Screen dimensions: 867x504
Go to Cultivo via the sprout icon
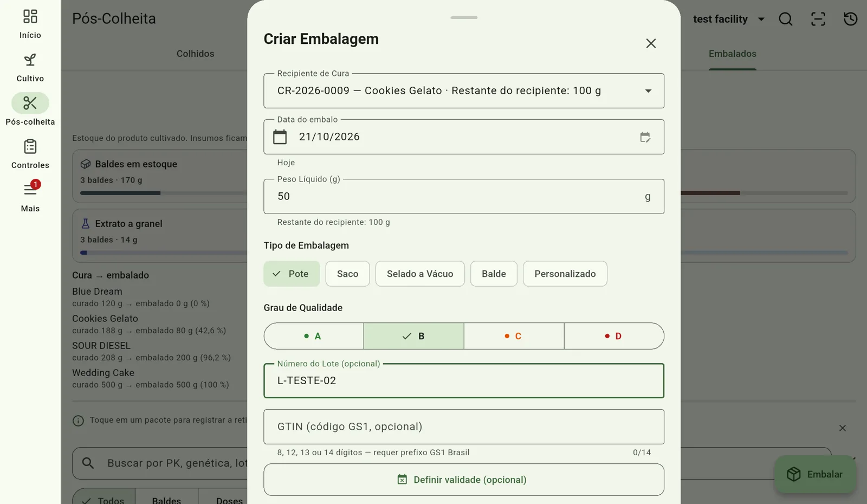pyautogui.click(x=30, y=60)
